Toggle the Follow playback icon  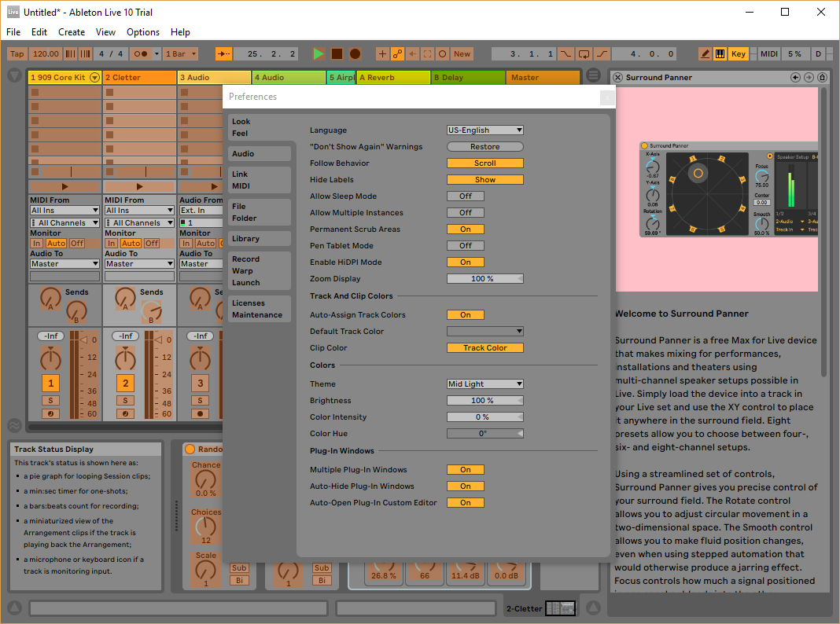tap(223, 53)
